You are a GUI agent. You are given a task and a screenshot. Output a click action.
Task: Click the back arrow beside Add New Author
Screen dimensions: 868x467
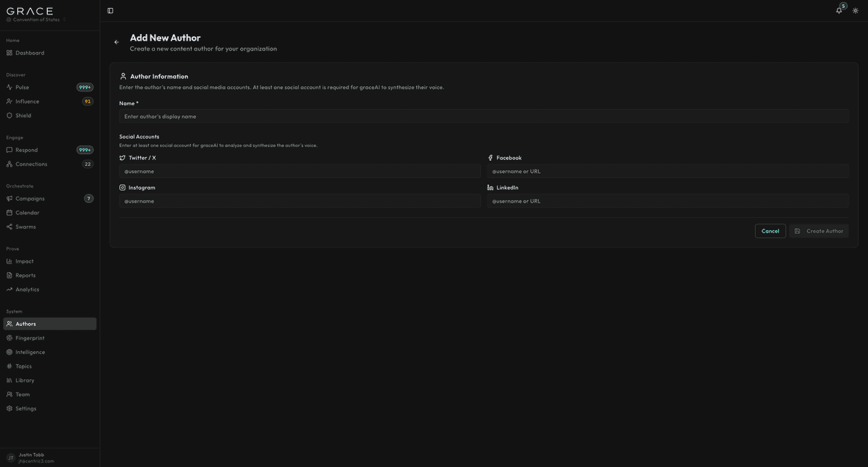115,41
